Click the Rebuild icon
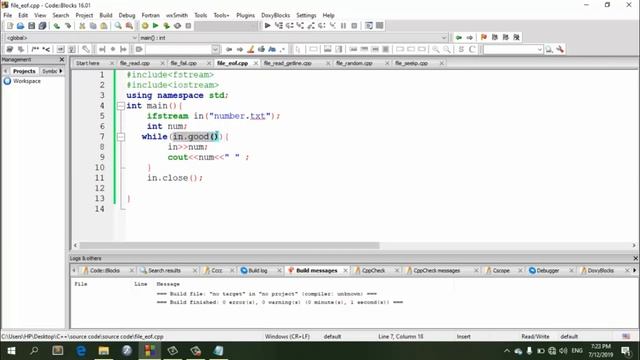 pyautogui.click(x=177, y=26)
